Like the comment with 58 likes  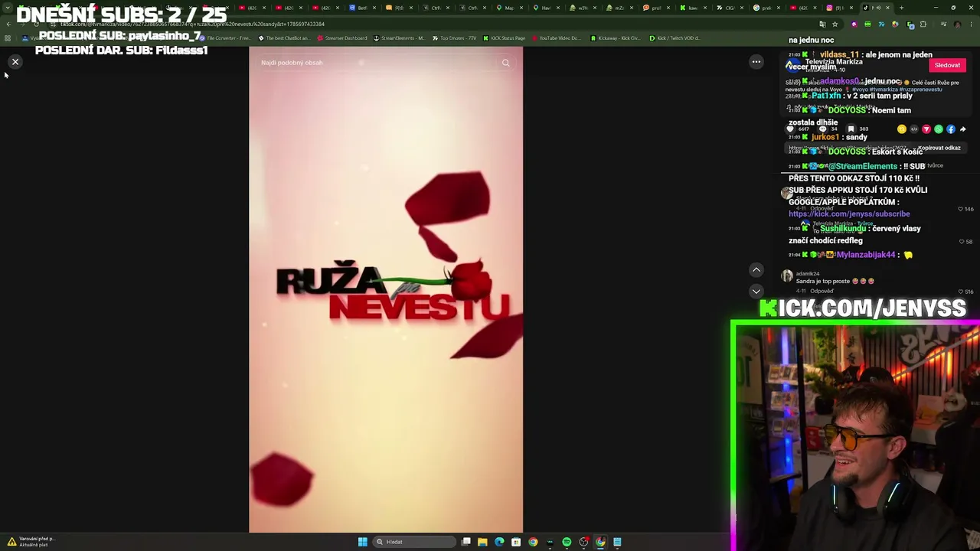[962, 242]
